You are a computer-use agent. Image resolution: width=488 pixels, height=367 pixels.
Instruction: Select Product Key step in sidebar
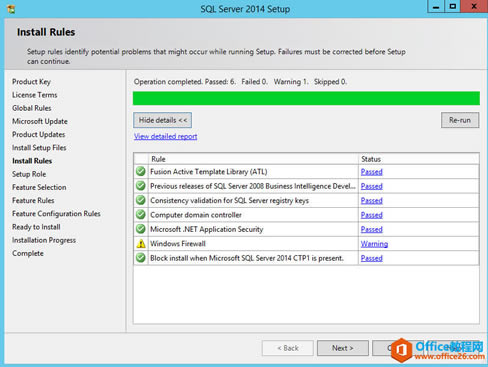tap(31, 82)
